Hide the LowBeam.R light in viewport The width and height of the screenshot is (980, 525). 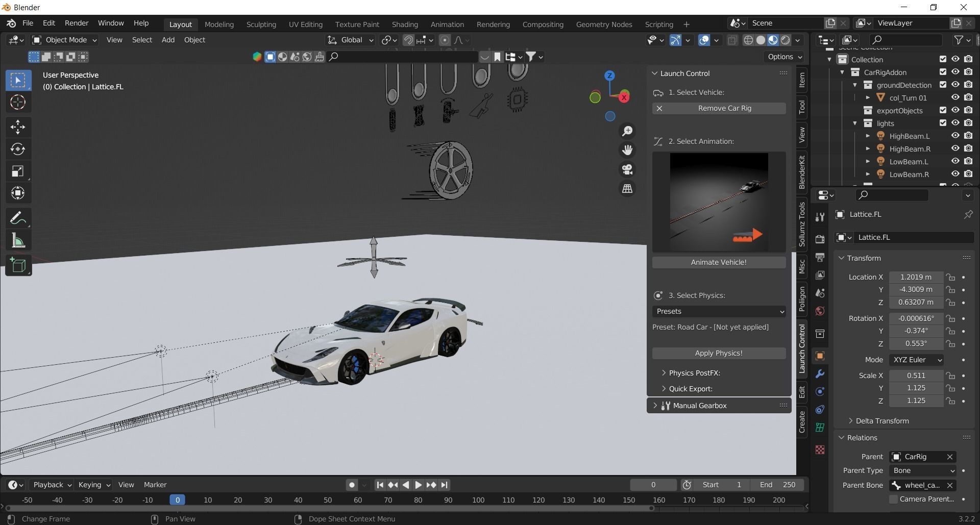pyautogui.click(x=955, y=174)
